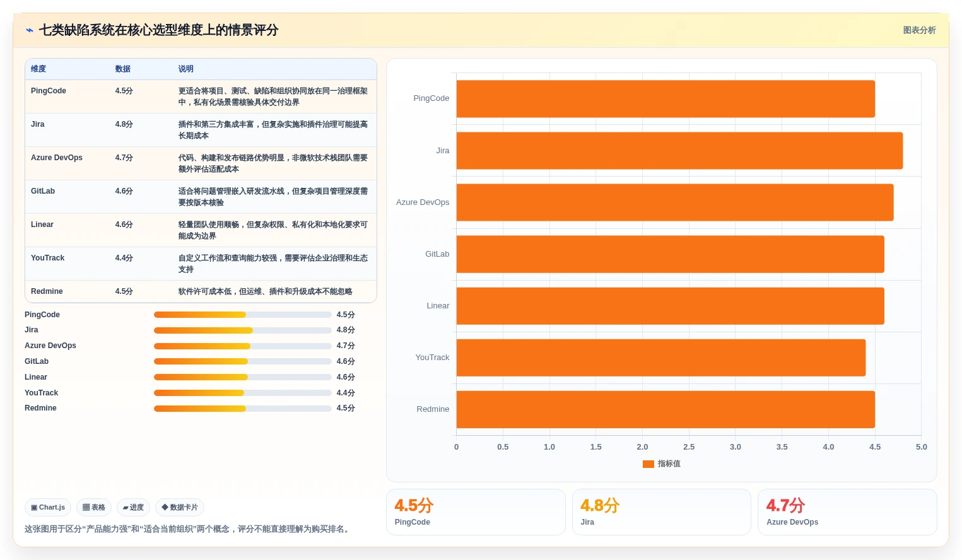
Task: Click the blue lightning icon beside the title
Action: (29, 30)
